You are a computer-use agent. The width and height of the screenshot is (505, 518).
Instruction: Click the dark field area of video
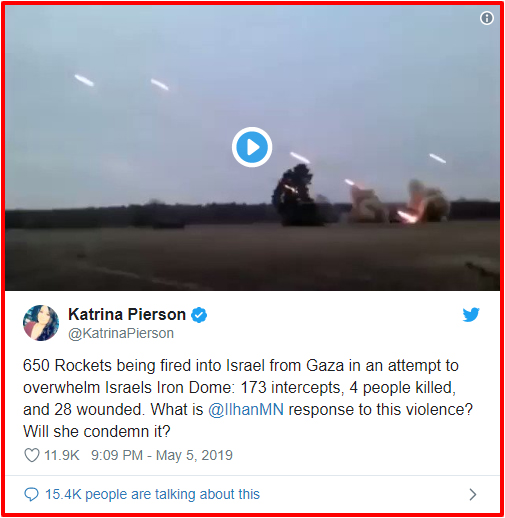point(252,257)
